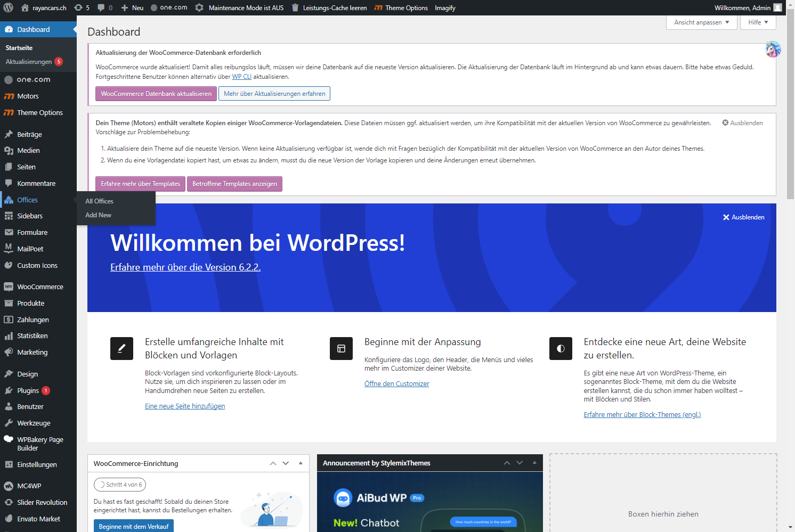Click WooCommerce Datenbank aktualisieren button
Viewport: 795px width, 532px height.
[156, 94]
